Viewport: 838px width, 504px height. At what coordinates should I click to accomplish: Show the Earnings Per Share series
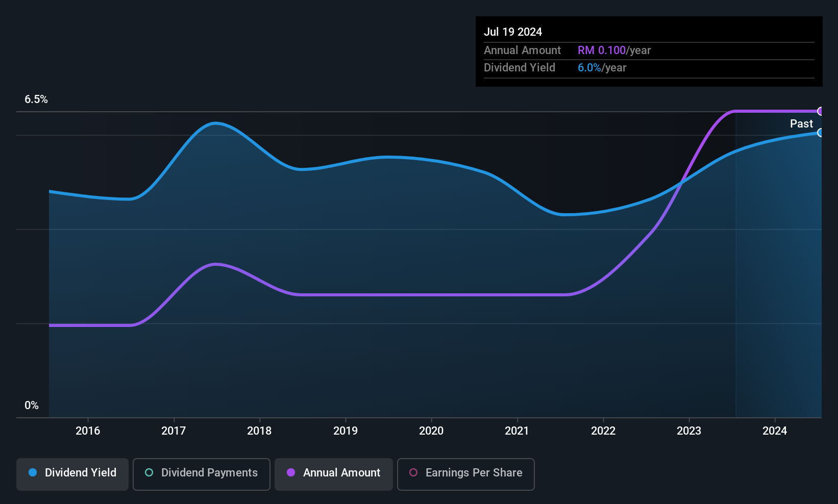coord(466,474)
